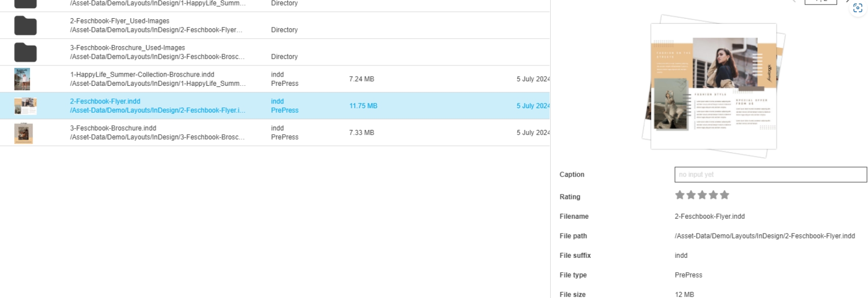Click the 11.75 MB size cell

point(363,106)
